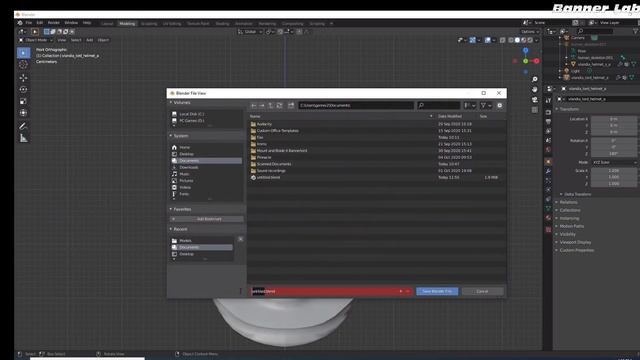640x360 pixels.
Task: Expand the Relations panel in the properties editor
Action: coord(568,202)
